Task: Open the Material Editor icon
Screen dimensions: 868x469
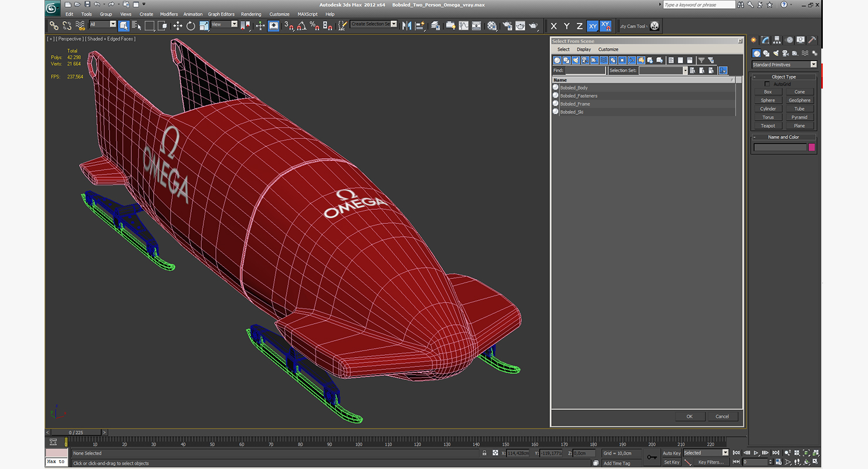Action: click(492, 26)
